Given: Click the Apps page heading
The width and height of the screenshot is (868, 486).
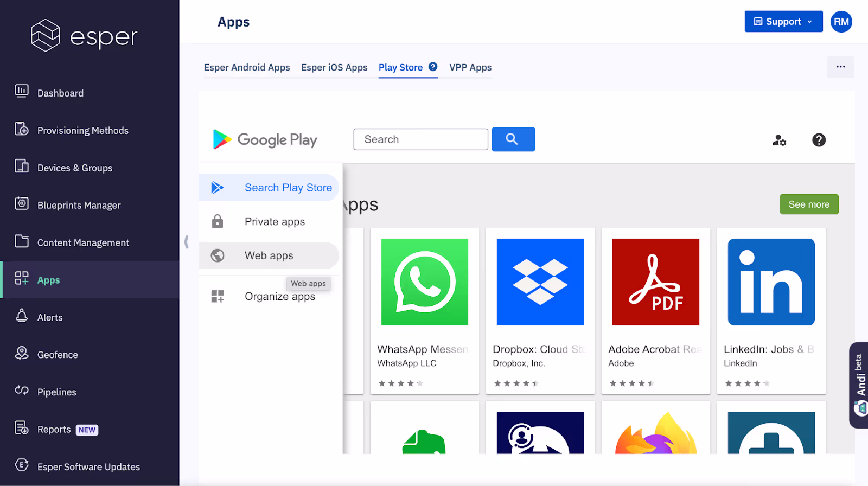Looking at the screenshot, I should coord(234,22).
